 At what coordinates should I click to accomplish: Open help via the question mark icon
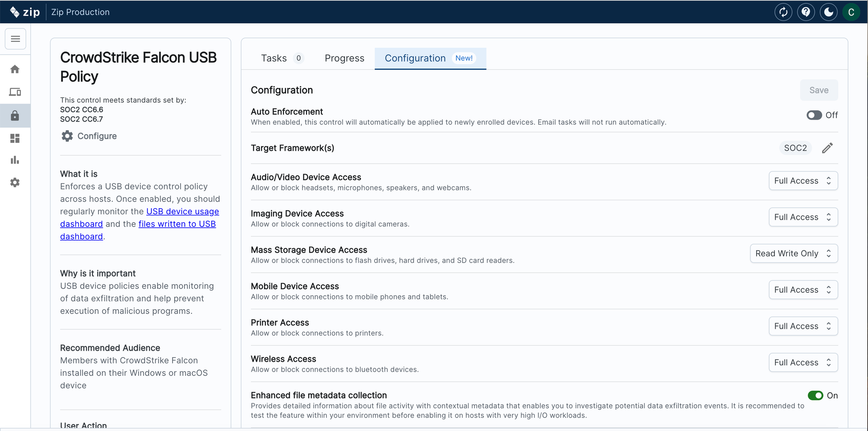806,12
